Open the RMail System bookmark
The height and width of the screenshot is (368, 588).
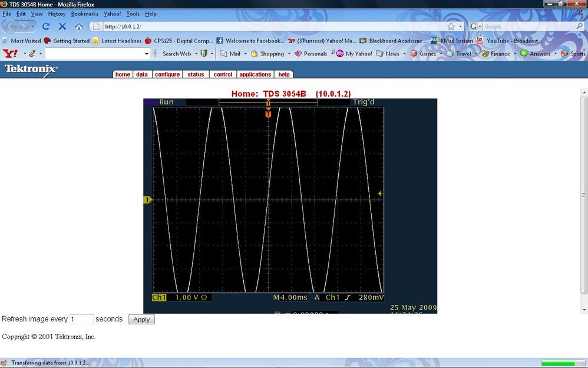452,41
